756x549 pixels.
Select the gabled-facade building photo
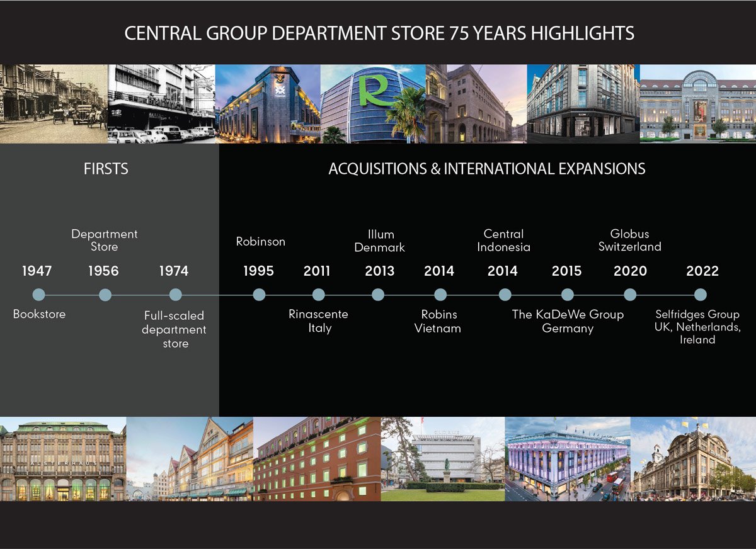pos(190,459)
